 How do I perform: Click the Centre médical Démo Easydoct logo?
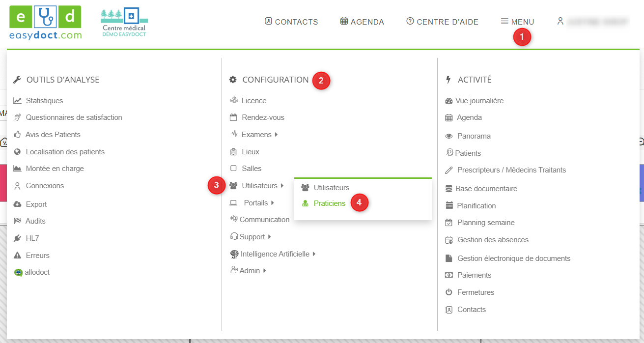(124, 23)
